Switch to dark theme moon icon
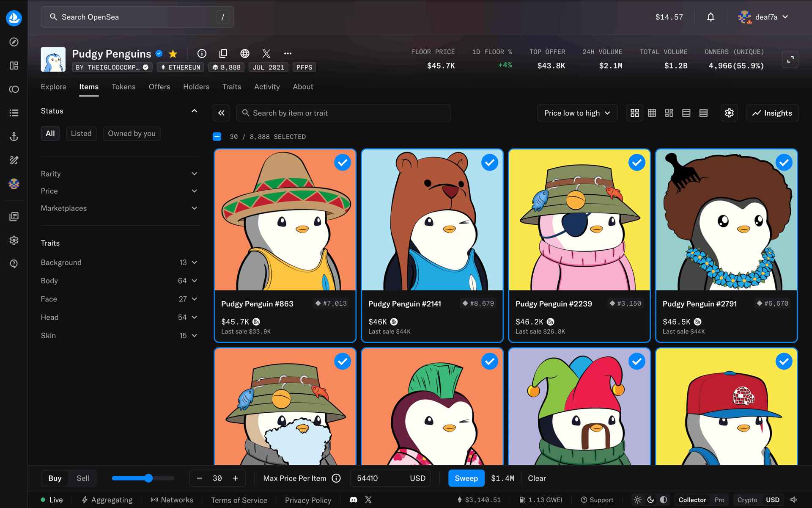Image resolution: width=812 pixels, height=508 pixels. click(x=651, y=500)
